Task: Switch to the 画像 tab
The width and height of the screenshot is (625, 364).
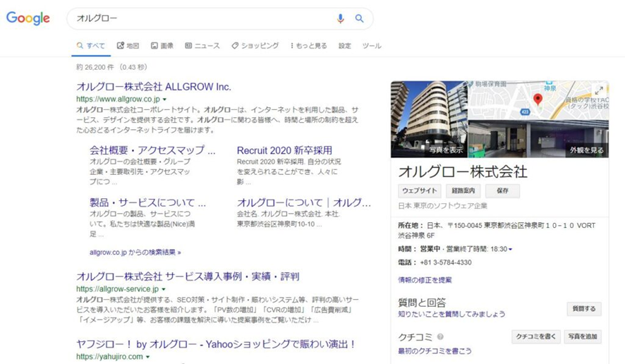Action: 162,46
